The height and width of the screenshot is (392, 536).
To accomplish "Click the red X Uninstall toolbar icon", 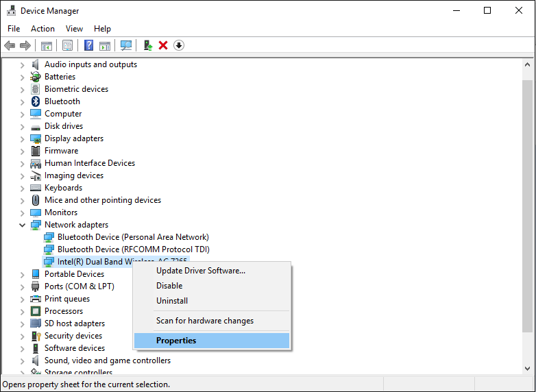I will [x=163, y=45].
